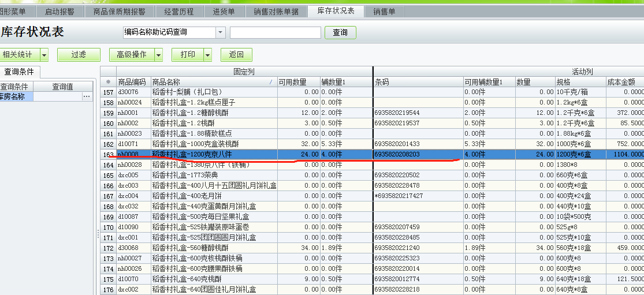Select product 稻香村礼盒-525铁罐装原味蛋卷
The image size is (644, 295).
coord(201,227)
